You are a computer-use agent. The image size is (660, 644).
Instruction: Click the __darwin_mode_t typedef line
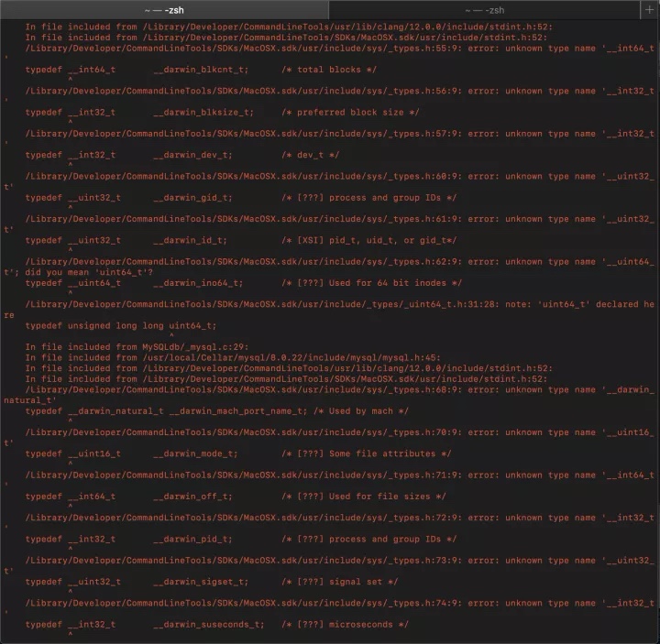238,453
